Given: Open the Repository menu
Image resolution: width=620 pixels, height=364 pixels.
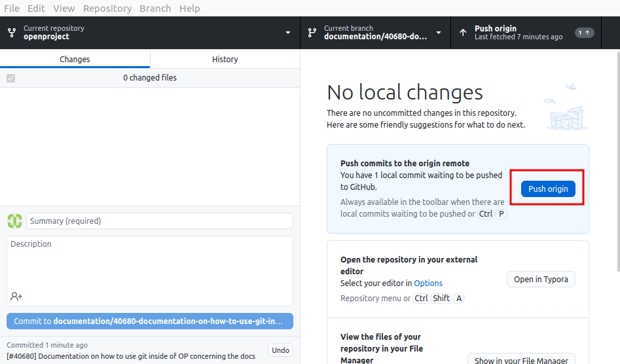Looking at the screenshot, I should [107, 9].
